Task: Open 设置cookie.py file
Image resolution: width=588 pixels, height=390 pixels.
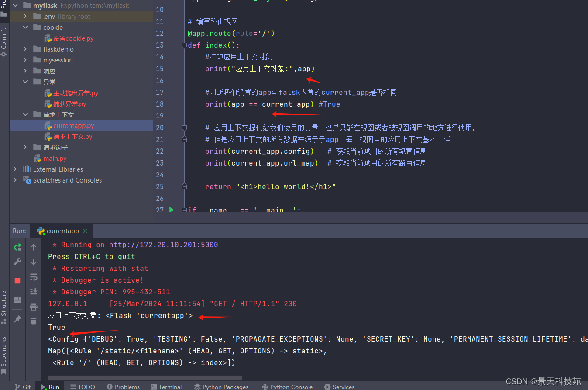Action: [73, 38]
